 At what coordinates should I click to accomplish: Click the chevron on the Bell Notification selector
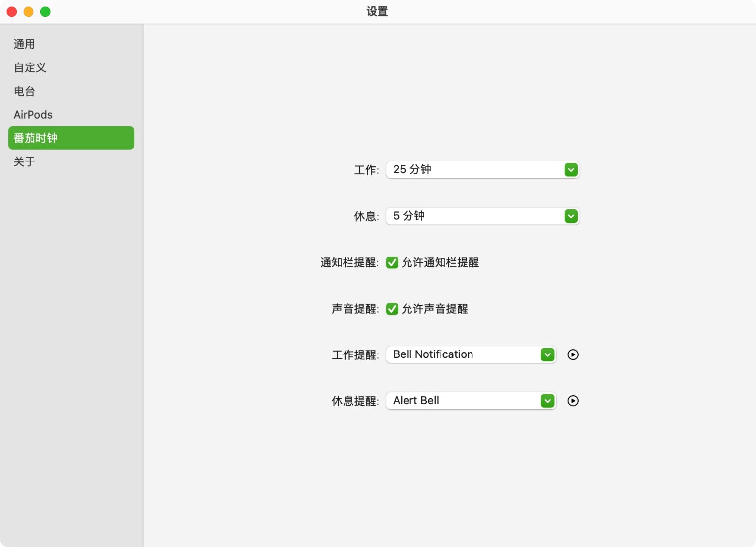[547, 354]
